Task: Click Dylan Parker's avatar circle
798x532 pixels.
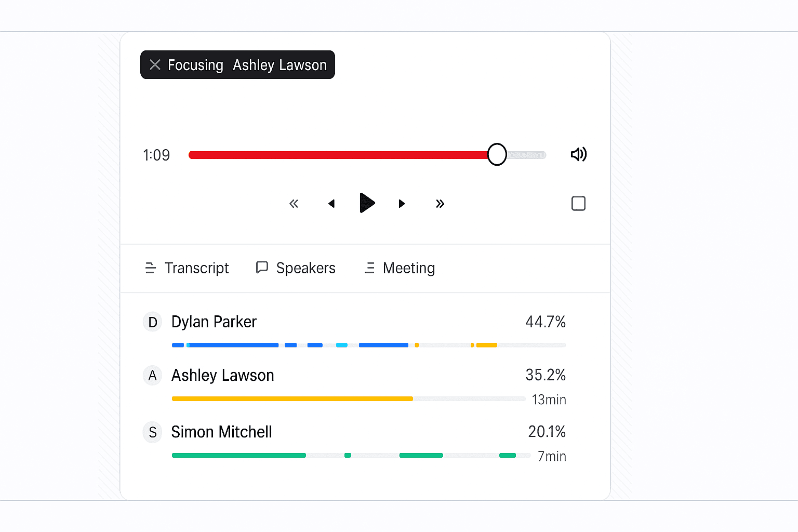Action: [152, 322]
